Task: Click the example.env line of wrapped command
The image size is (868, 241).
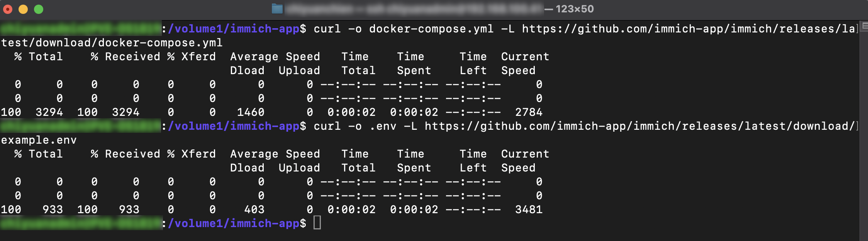Action: 39,140
